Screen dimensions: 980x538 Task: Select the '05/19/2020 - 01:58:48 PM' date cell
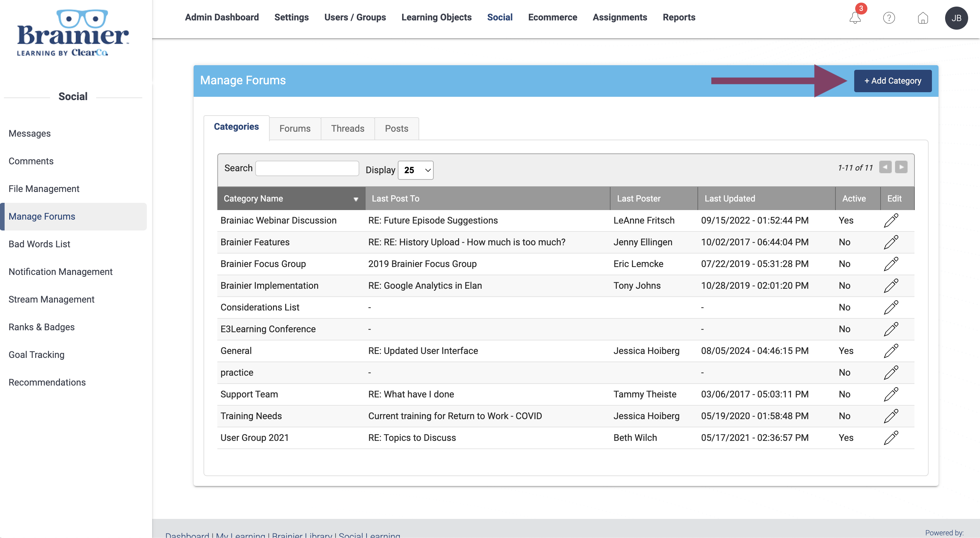755,416
